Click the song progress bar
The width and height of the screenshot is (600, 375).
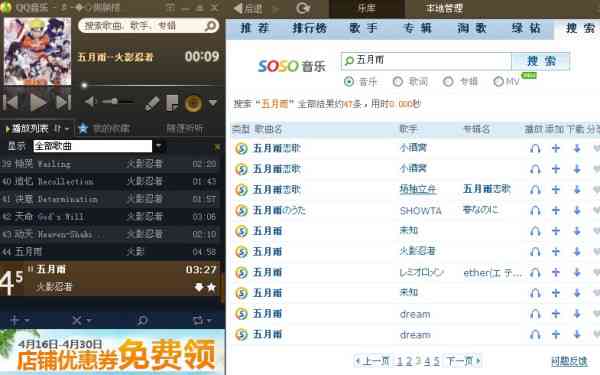pyautogui.click(x=150, y=85)
